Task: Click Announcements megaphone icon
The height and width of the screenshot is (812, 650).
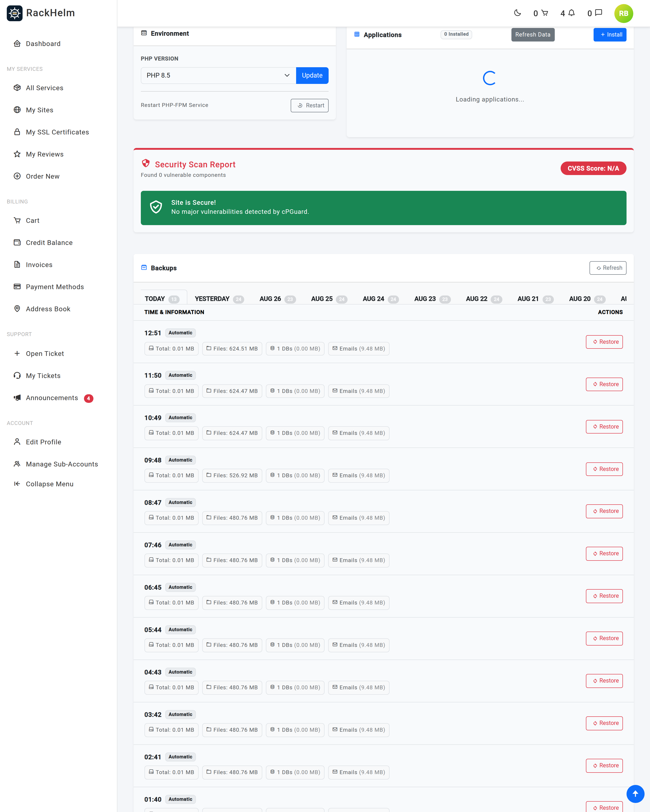Action: click(x=17, y=398)
